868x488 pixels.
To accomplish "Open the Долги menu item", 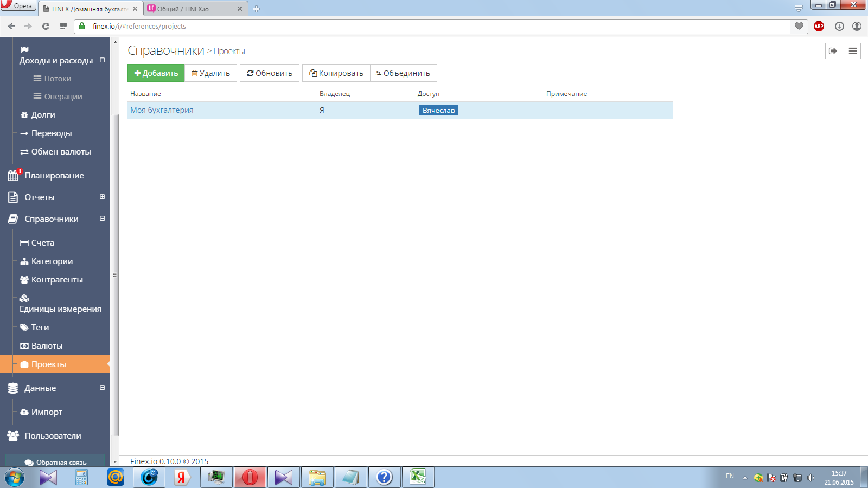I will click(38, 115).
